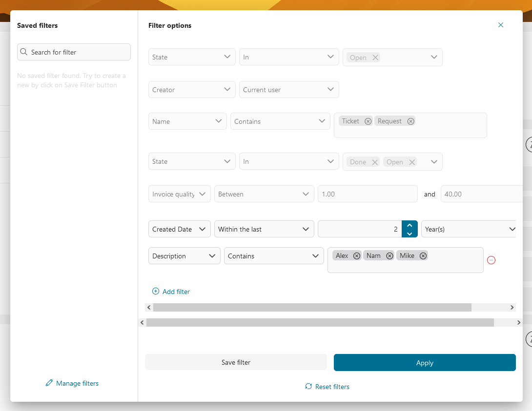Remove the Alex tag from Description filter

point(357,255)
